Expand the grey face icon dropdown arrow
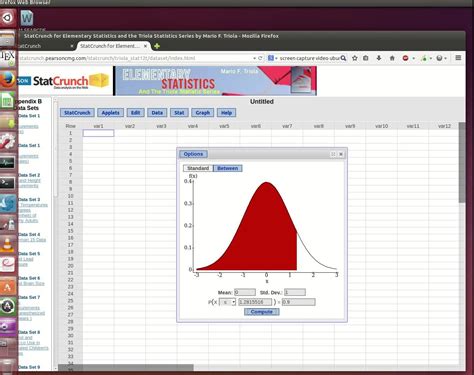474x375 pixels. coord(446,58)
